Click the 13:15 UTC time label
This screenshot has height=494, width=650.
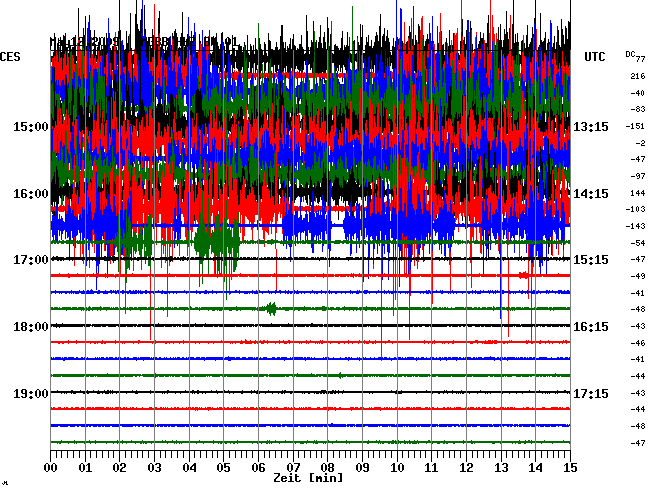[x=591, y=127]
